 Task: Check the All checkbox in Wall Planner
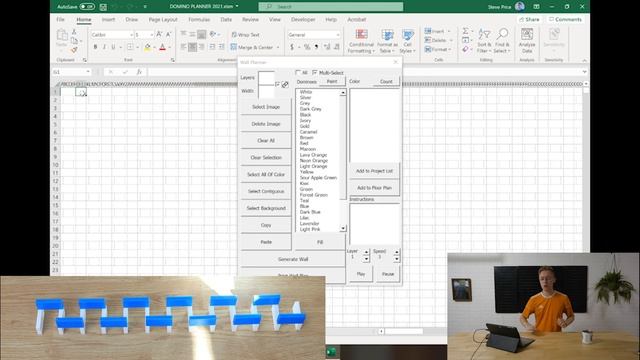[x=298, y=72]
